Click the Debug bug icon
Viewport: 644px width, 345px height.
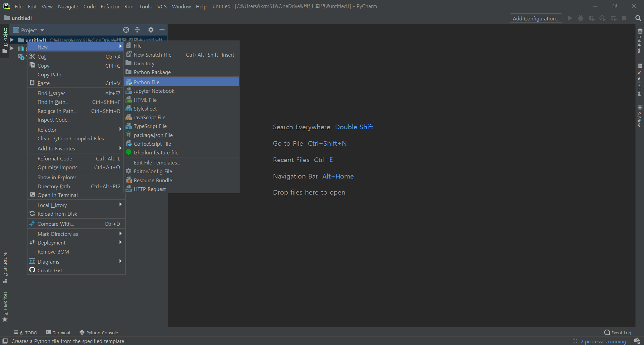(581, 18)
